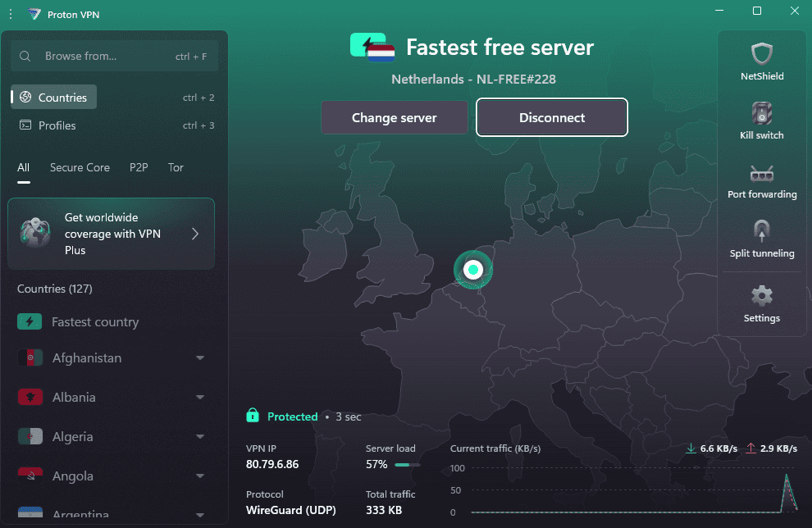Open the Split tunneling icon
This screenshot has height=528, width=812.
point(762,232)
